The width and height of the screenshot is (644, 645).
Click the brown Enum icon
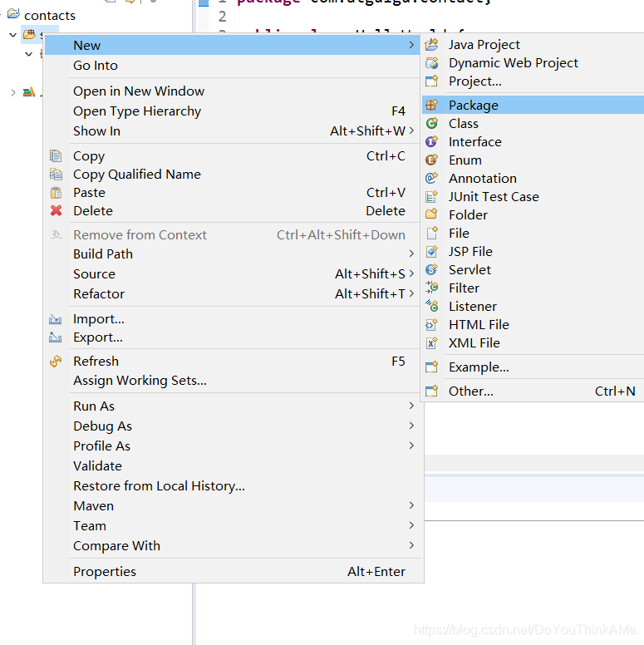coord(431,160)
